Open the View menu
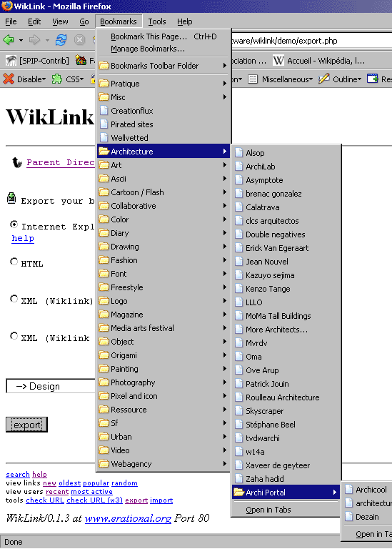Viewport: 392px width, 549px height. (x=60, y=21)
